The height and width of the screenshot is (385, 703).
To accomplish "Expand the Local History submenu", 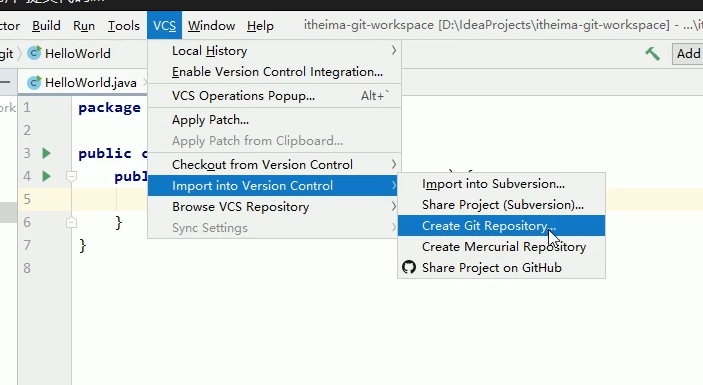I will coord(274,51).
